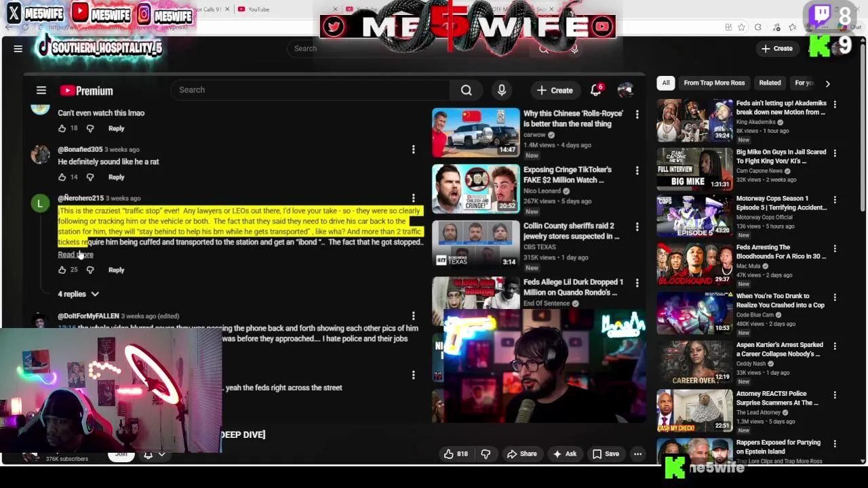
Task: Open Collin County sheriffs raid video
Action: tap(476, 245)
